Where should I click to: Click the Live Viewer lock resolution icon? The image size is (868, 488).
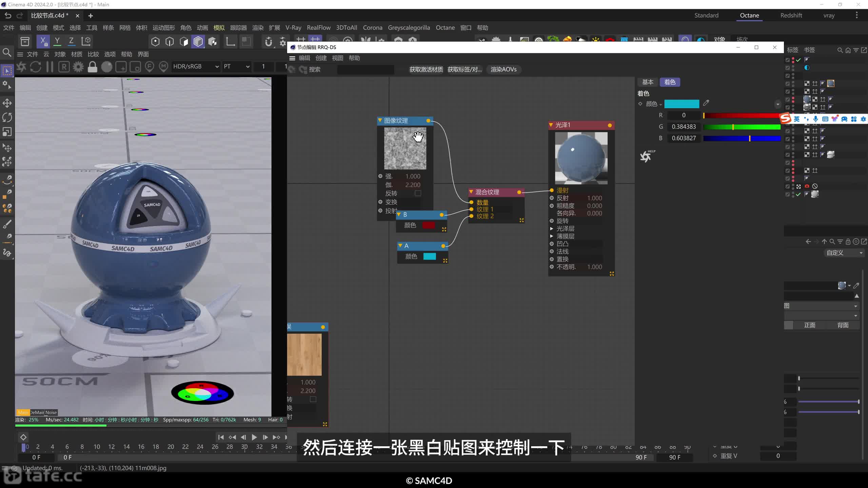[92, 67]
